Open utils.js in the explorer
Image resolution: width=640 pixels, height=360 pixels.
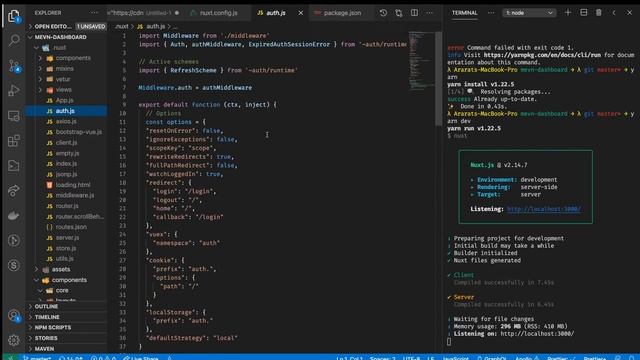click(64, 259)
